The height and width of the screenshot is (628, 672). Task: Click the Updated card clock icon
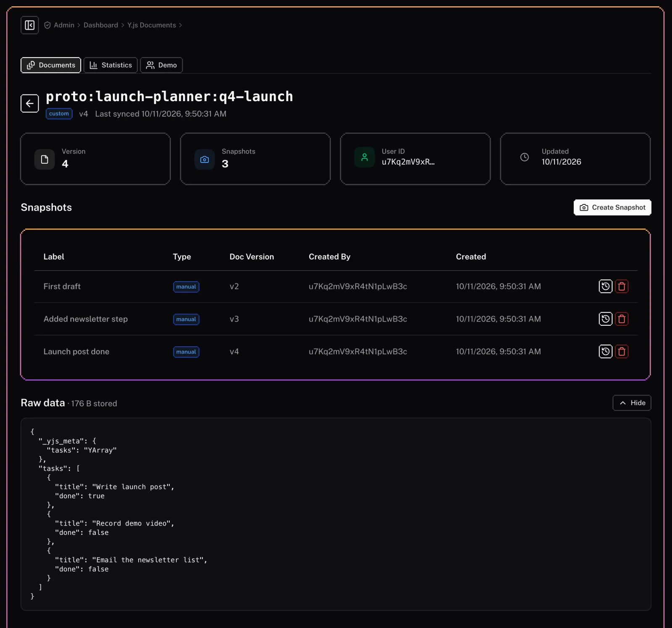tap(525, 157)
